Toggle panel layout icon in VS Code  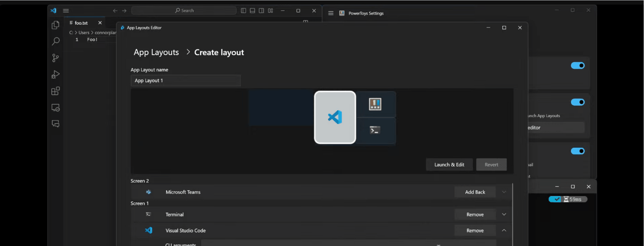coord(252,11)
